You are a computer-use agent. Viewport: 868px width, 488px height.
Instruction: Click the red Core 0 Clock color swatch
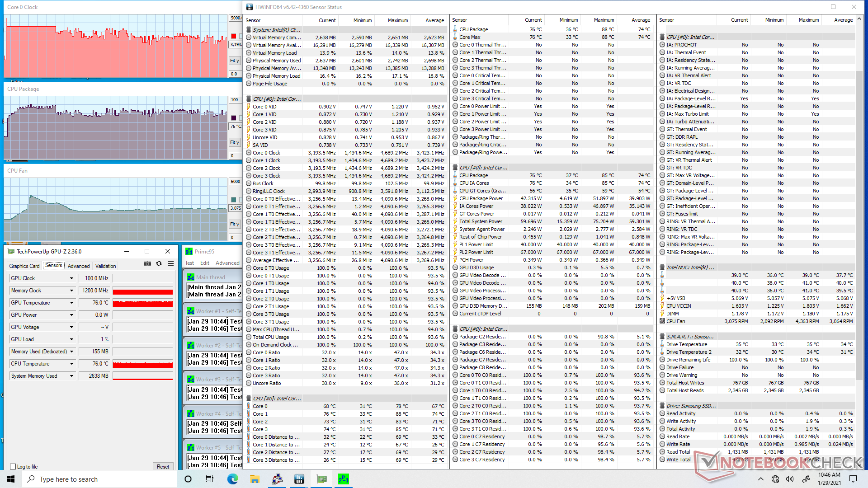[x=234, y=36]
